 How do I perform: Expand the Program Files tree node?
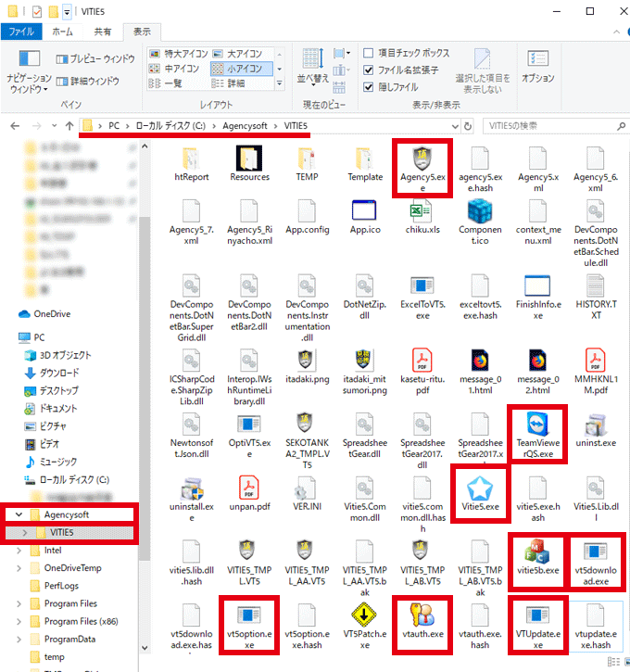[x=20, y=603]
